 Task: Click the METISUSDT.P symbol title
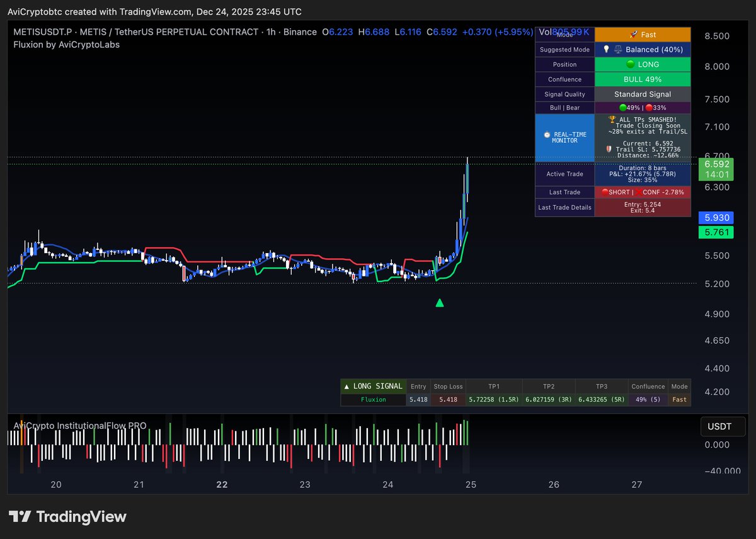43,31
